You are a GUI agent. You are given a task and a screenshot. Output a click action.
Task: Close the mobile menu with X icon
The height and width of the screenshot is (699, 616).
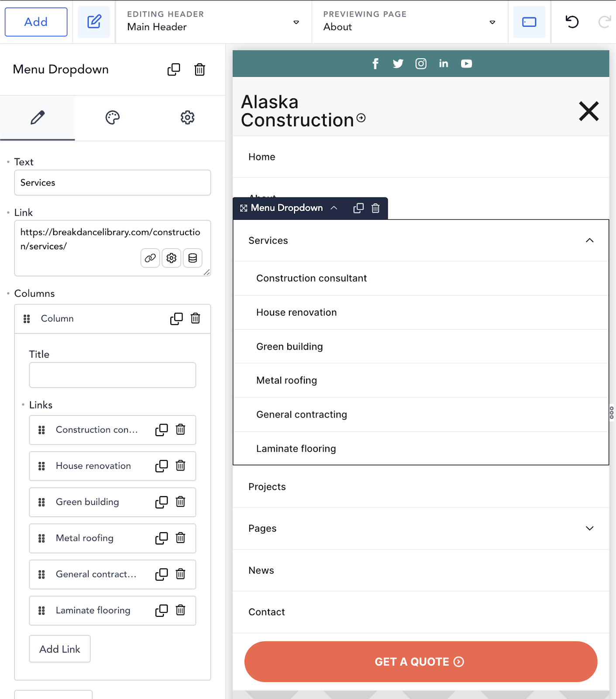(x=588, y=111)
